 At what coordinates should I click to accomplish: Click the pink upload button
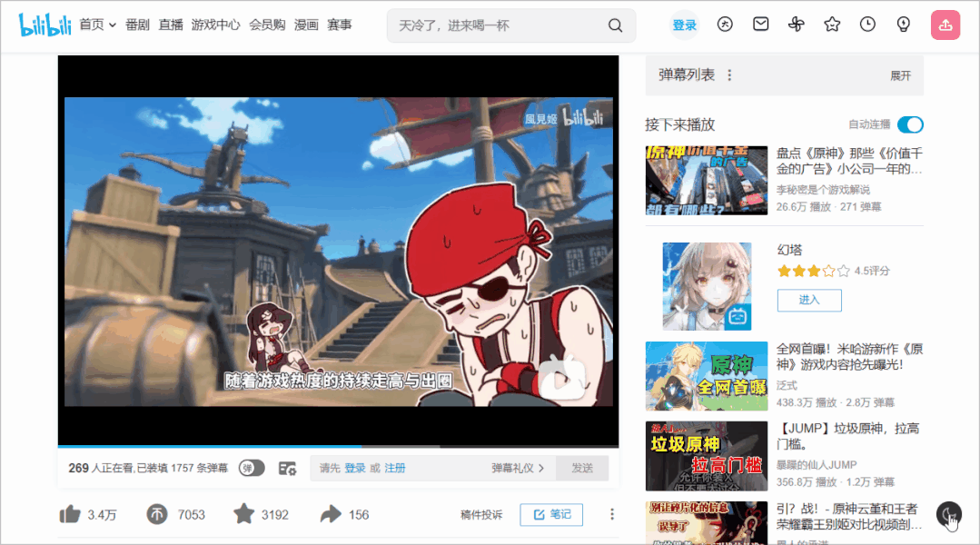click(945, 25)
